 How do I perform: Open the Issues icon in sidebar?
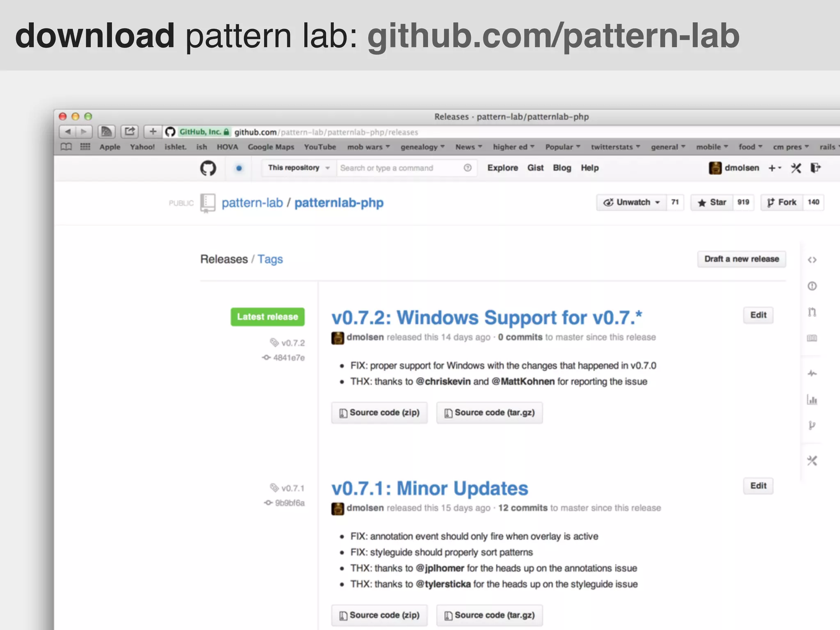click(812, 286)
